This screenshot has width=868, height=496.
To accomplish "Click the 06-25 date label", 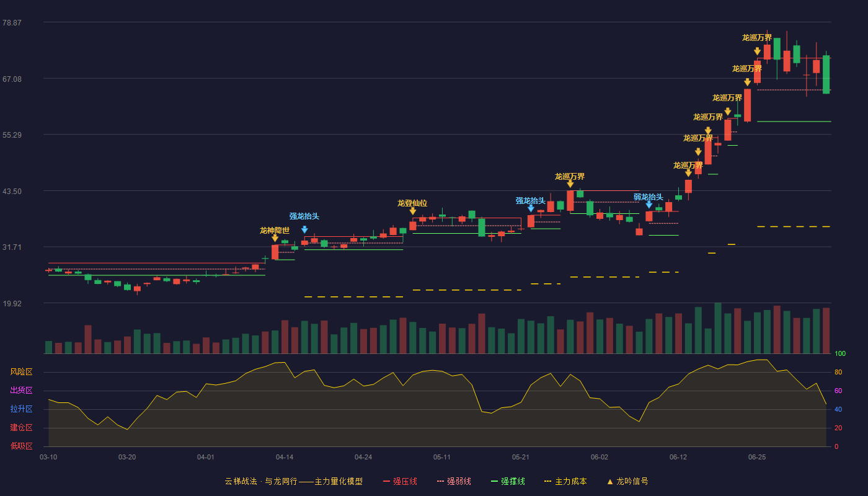I will [x=757, y=457].
